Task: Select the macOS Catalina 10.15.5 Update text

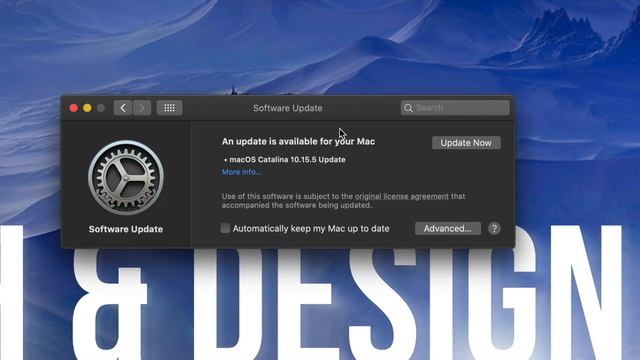Action: pyautogui.click(x=287, y=160)
